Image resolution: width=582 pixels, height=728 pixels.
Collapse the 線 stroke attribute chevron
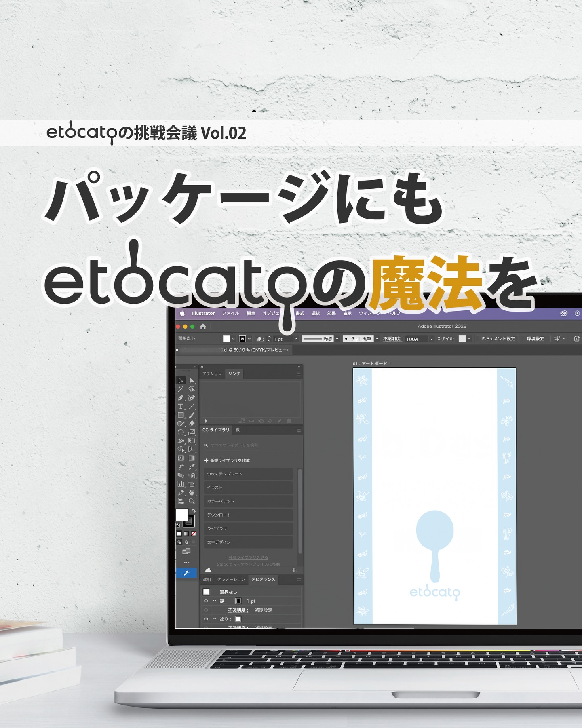(x=215, y=601)
